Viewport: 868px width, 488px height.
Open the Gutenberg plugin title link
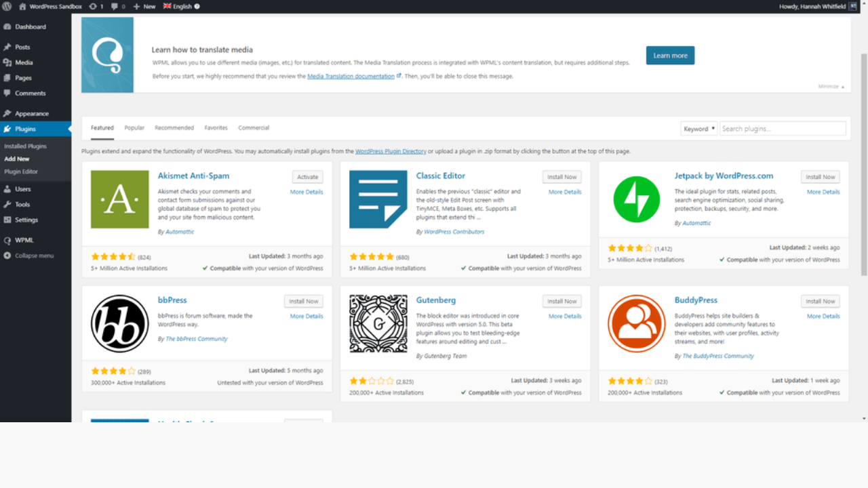[436, 300]
